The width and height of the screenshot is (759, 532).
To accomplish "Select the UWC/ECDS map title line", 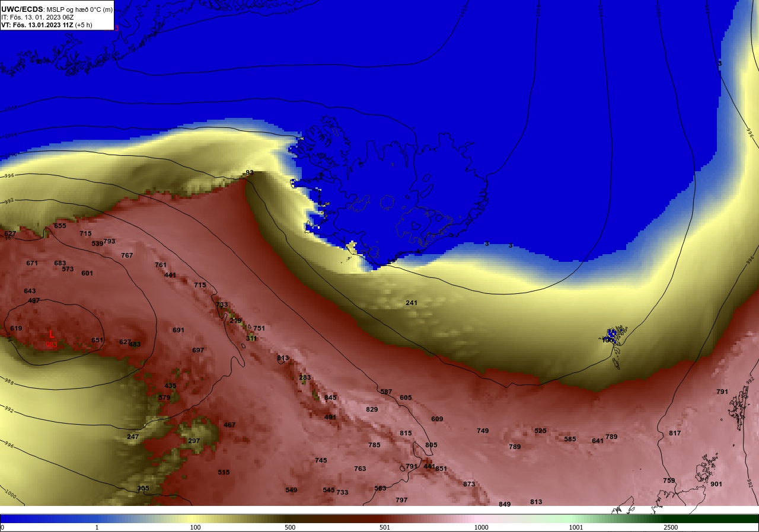I will [x=57, y=9].
